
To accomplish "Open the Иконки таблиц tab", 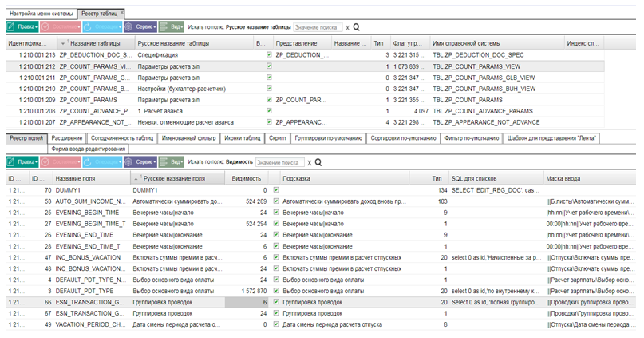I will point(243,138).
